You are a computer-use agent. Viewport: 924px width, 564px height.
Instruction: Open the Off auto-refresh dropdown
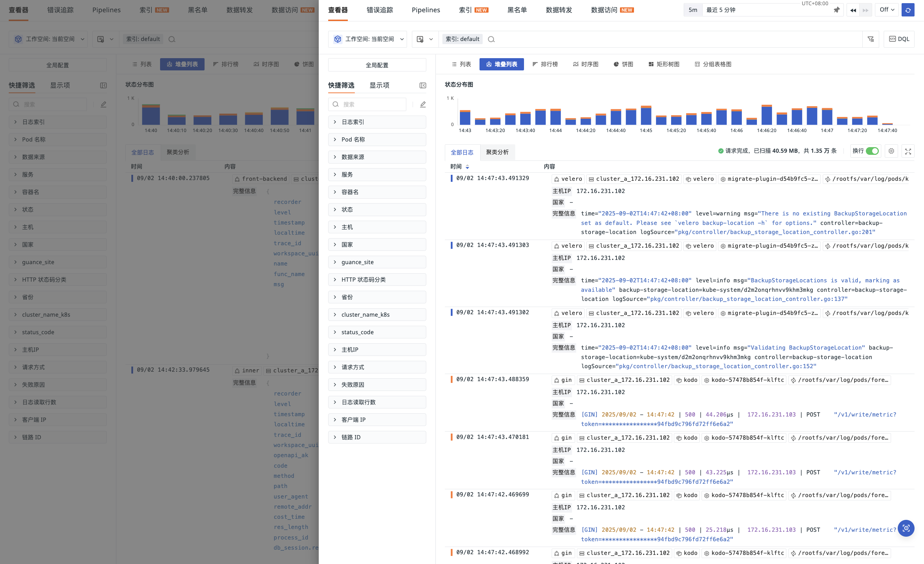point(887,10)
